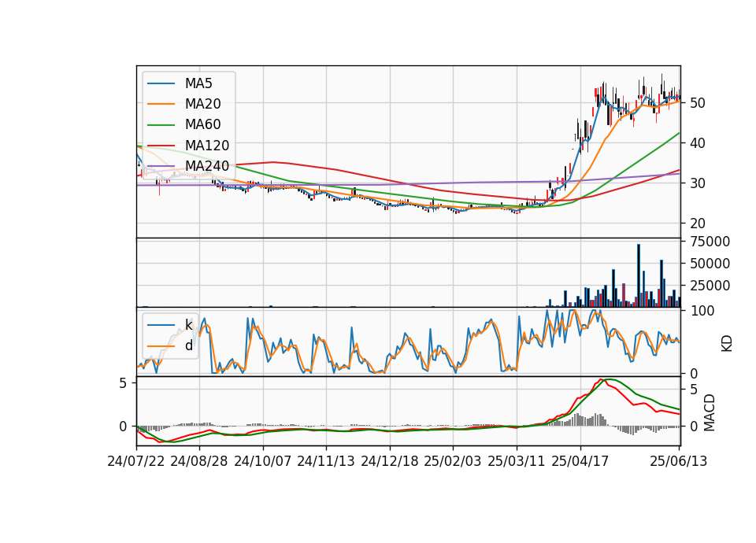Image resolution: width=756 pixels, height=543 pixels.
Task: Select the date label 24/08/28
Action: coord(199,461)
